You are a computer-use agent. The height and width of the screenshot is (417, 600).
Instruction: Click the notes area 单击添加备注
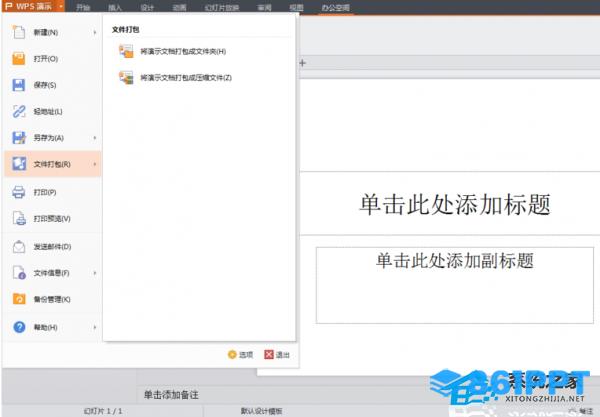(171, 394)
